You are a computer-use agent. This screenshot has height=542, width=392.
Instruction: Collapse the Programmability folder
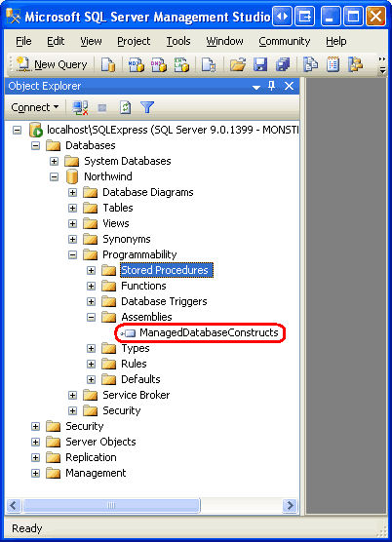[x=72, y=254]
